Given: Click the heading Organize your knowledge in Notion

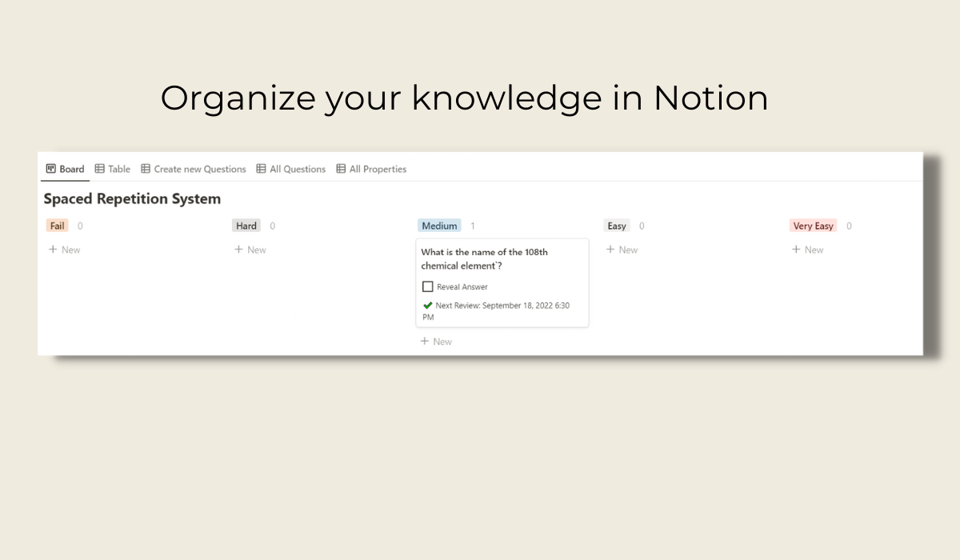Looking at the screenshot, I should click(464, 98).
